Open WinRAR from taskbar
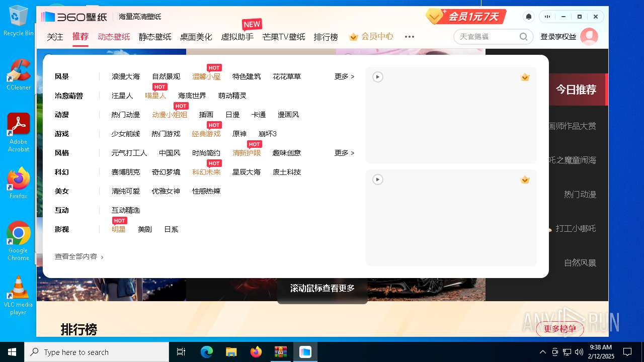The height and width of the screenshot is (362, 644). 280,352
